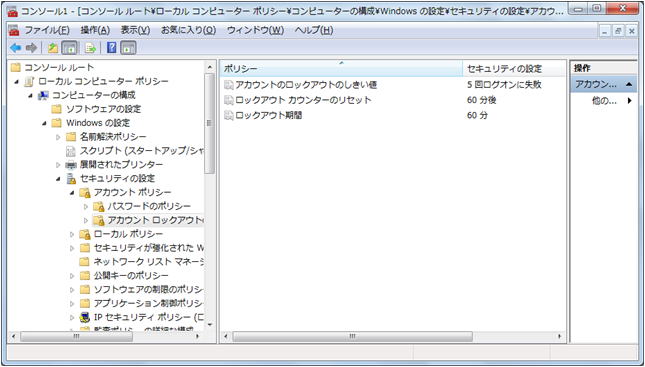Image resolution: width=645 pixels, height=367 pixels.
Task: Sort by the ポリシー column header
Action: pos(341,69)
